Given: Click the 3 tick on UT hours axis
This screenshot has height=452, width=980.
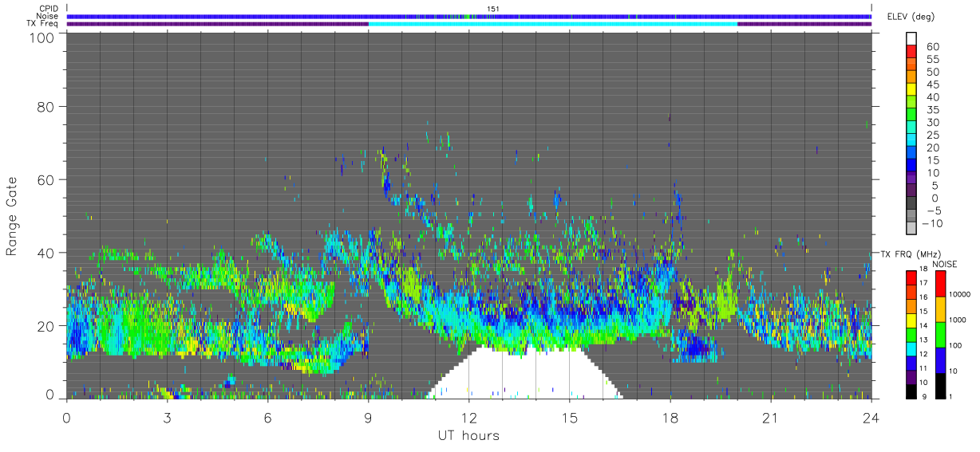Looking at the screenshot, I should pyautogui.click(x=168, y=418).
